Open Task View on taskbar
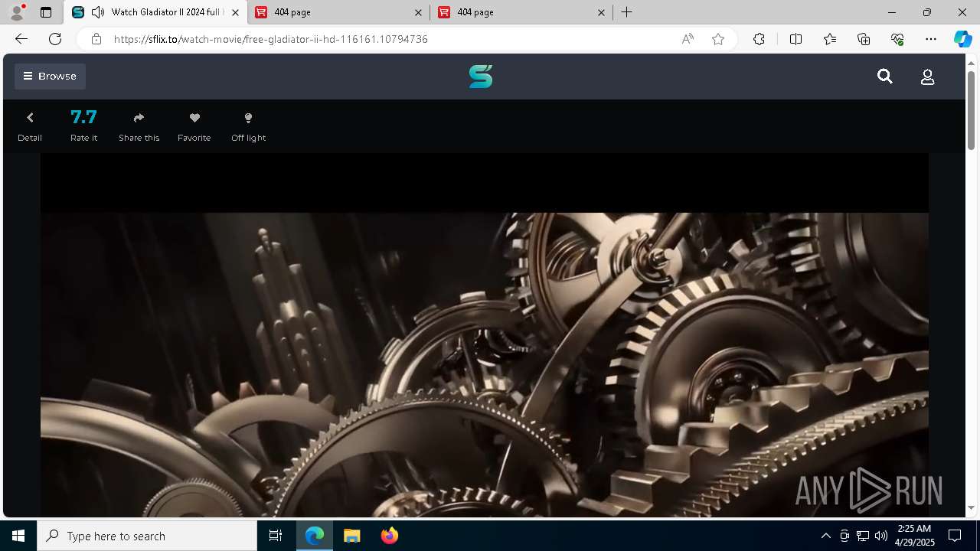980x551 pixels. pyautogui.click(x=276, y=536)
